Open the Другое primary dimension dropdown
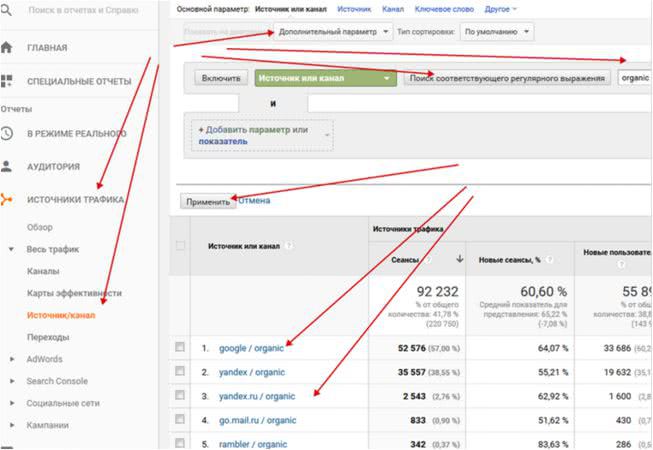Viewport: 653px width, 450px height. [x=500, y=9]
